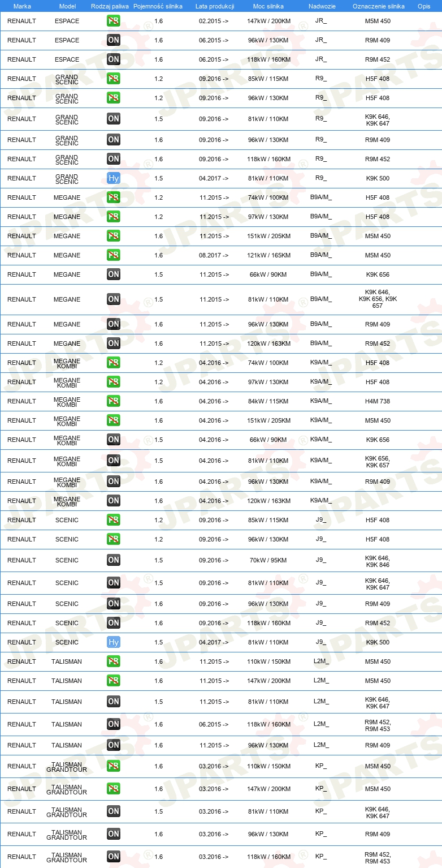442x868 pixels.
Task: Click hybrid Hy icon in Scenic J9_ row
Action: coord(114,642)
